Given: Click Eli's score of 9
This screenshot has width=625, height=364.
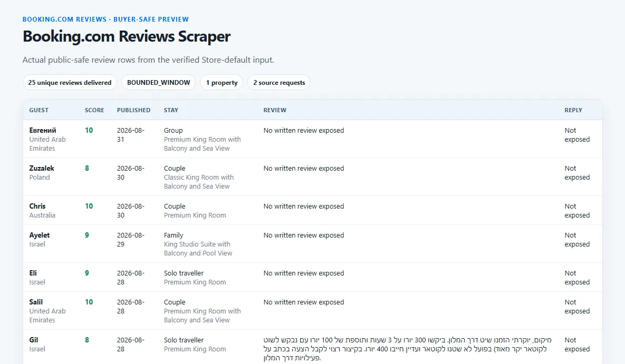Looking at the screenshot, I should 87,273.
